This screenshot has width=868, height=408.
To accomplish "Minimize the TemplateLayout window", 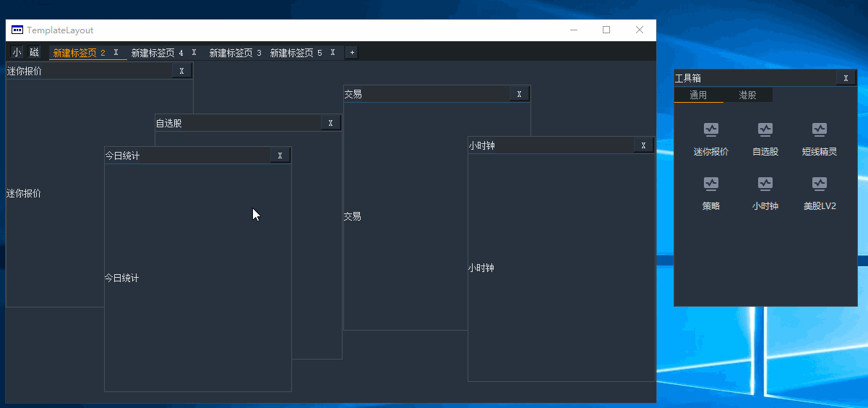I will coord(574,30).
